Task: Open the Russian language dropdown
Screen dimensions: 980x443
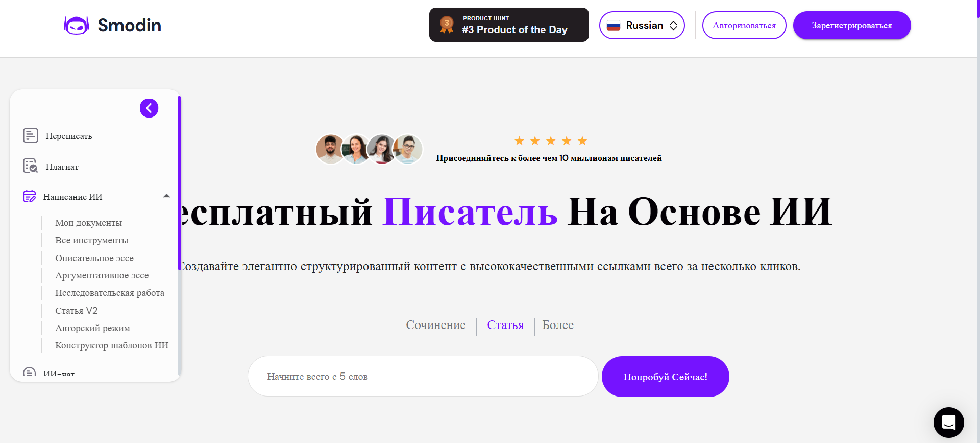Action: pos(642,26)
